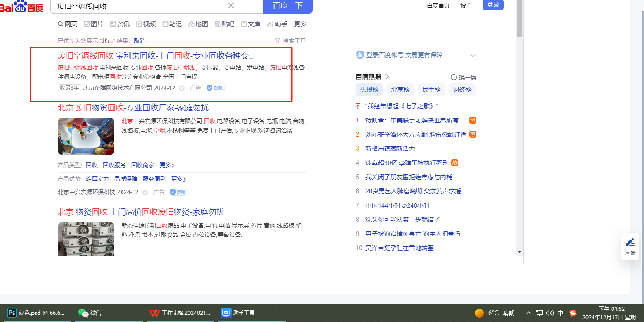Image resolution: width=644 pixels, height=322 pixels.
Task: Select the 北京榜 tab
Action: click(401, 90)
